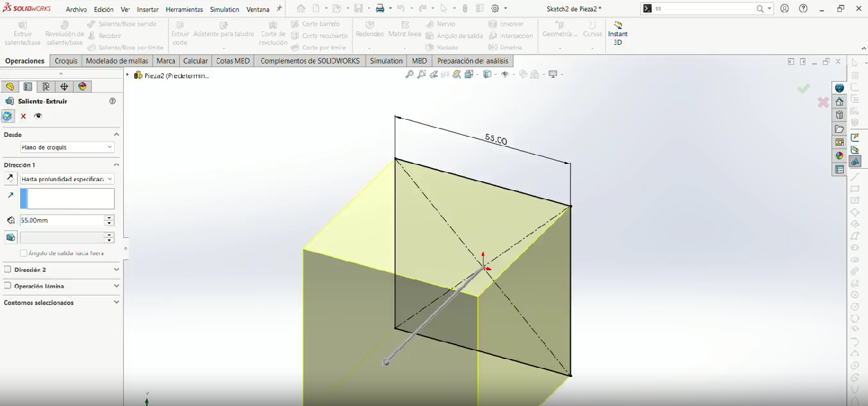Open Custom Properties icon in task pane
The width and height of the screenshot is (868, 406).
[x=839, y=169]
